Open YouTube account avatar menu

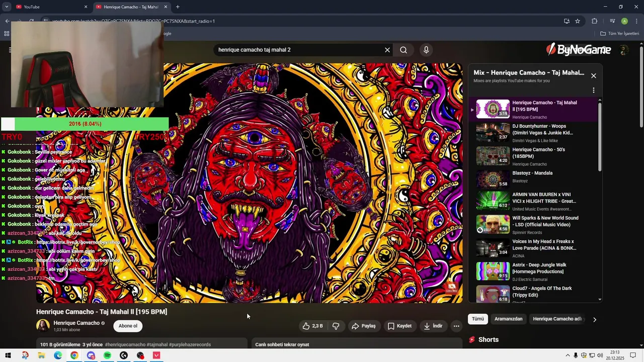(624, 50)
